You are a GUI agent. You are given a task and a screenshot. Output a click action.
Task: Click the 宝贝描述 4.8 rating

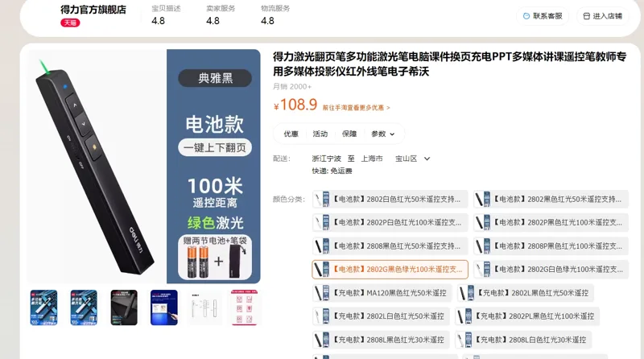(x=166, y=15)
